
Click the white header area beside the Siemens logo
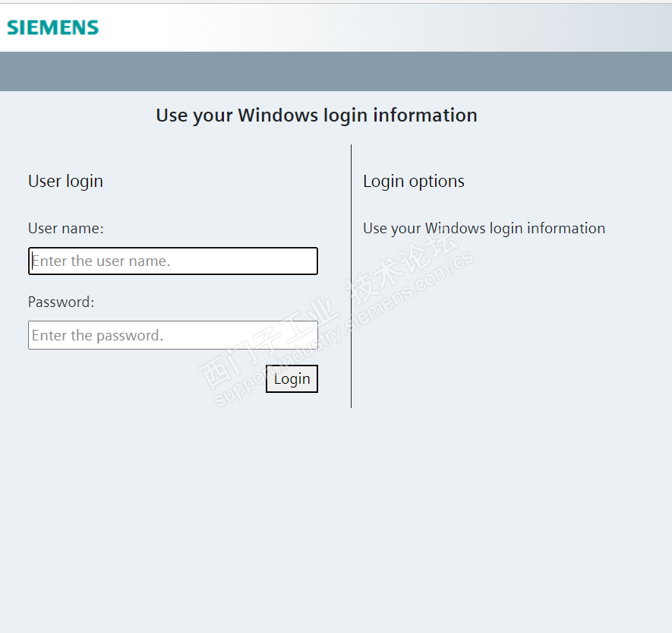coord(380,28)
